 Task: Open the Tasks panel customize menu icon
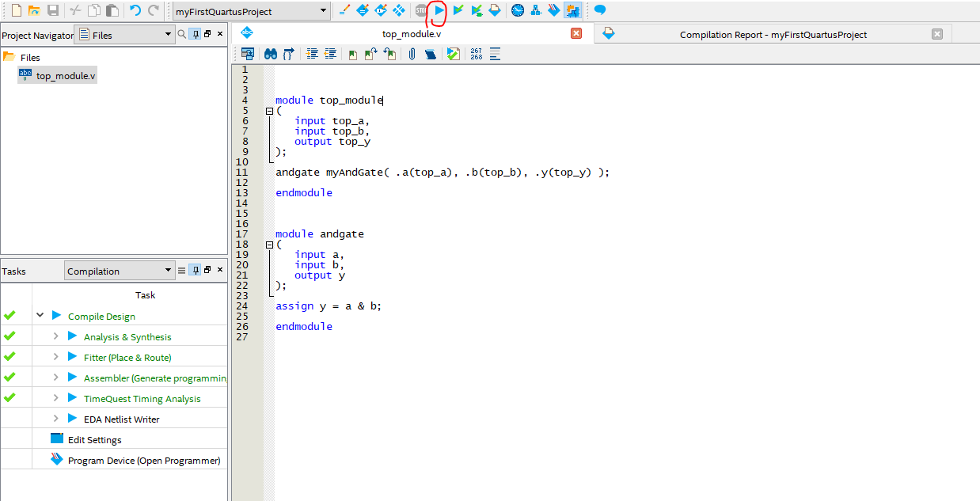(x=182, y=271)
